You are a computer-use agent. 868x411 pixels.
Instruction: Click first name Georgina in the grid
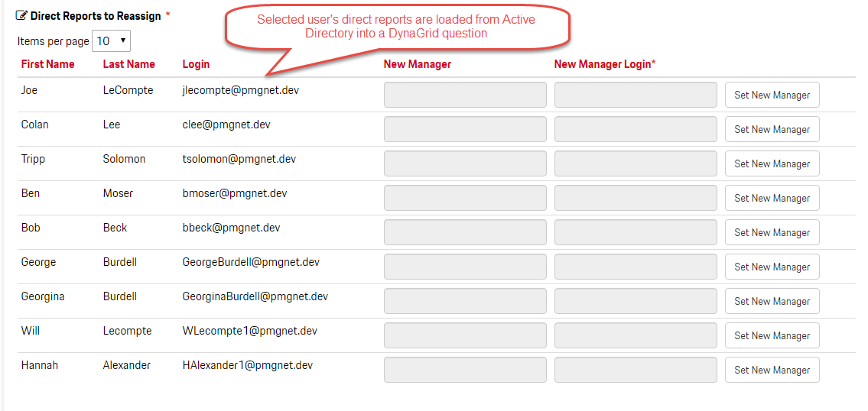(x=43, y=296)
